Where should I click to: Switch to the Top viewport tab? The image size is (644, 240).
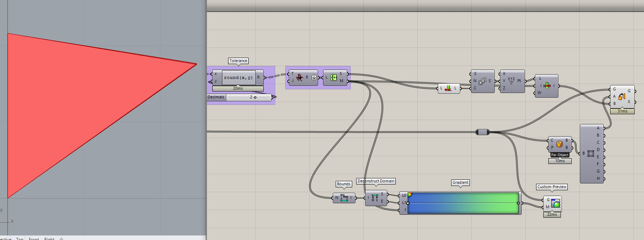[x=20, y=239]
